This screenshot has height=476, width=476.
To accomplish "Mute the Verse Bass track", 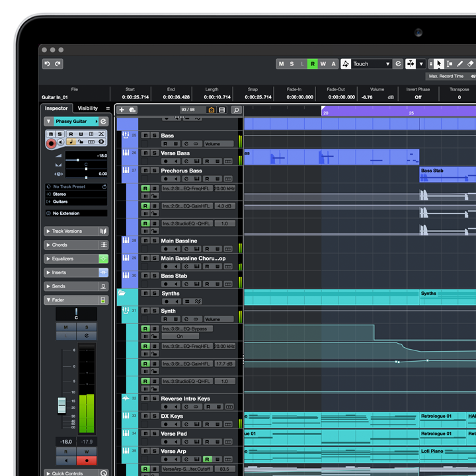I will 145,153.
